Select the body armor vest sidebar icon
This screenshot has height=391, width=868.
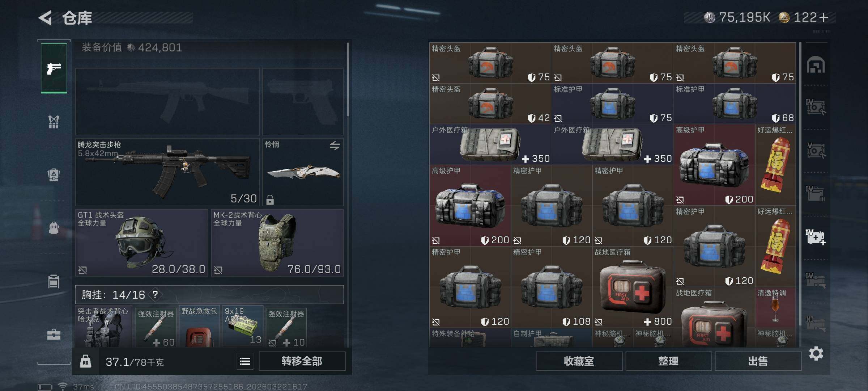coord(54,122)
